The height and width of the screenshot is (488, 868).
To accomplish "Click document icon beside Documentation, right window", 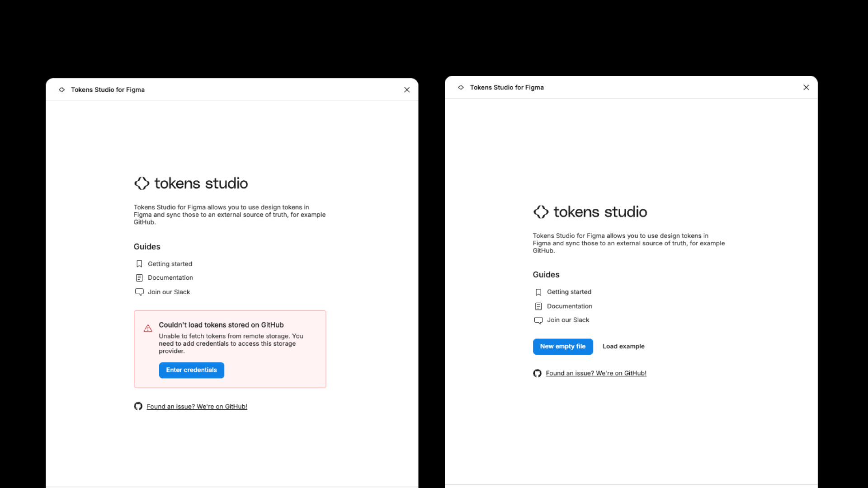I will (x=538, y=306).
